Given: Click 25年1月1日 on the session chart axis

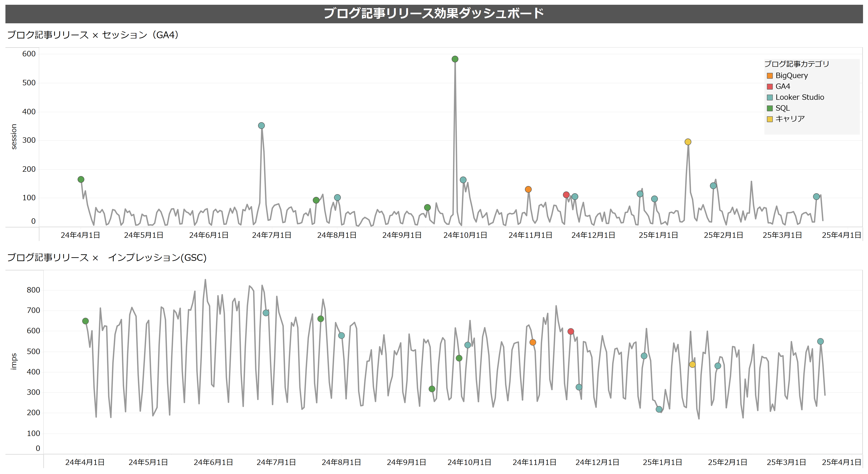Looking at the screenshot, I should (x=658, y=235).
